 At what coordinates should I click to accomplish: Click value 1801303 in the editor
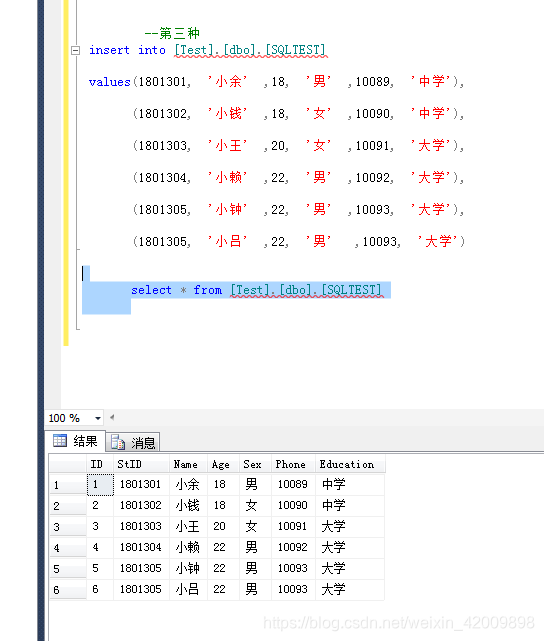point(163,146)
